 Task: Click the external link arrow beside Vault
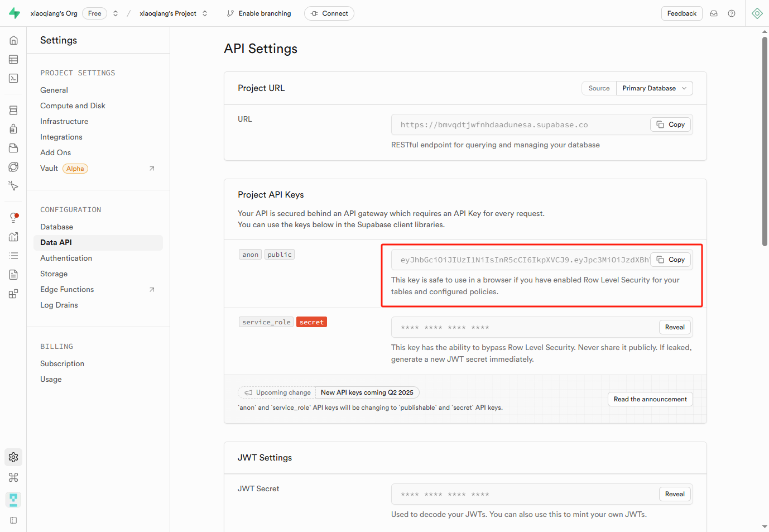click(x=152, y=169)
